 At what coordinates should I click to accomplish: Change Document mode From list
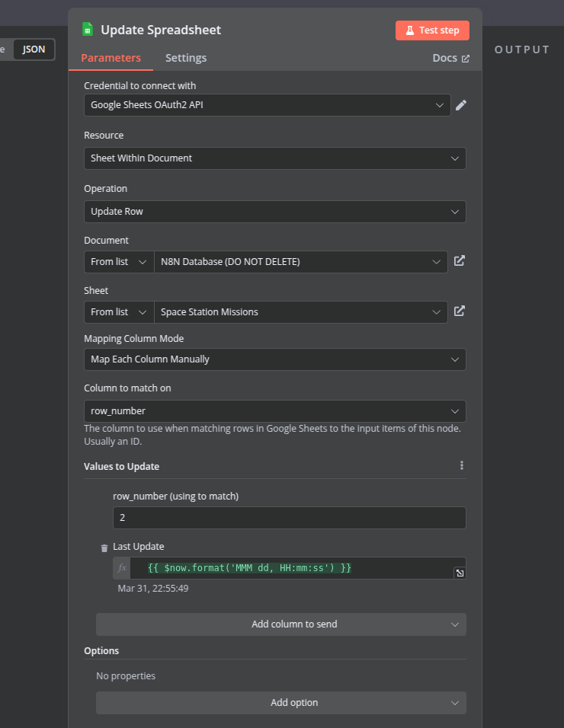[118, 262]
